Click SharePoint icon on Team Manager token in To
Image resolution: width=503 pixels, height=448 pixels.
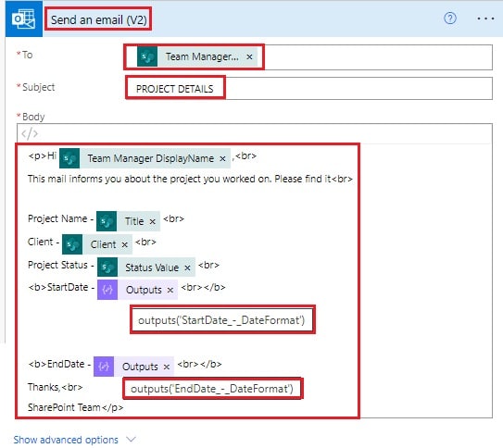147,56
